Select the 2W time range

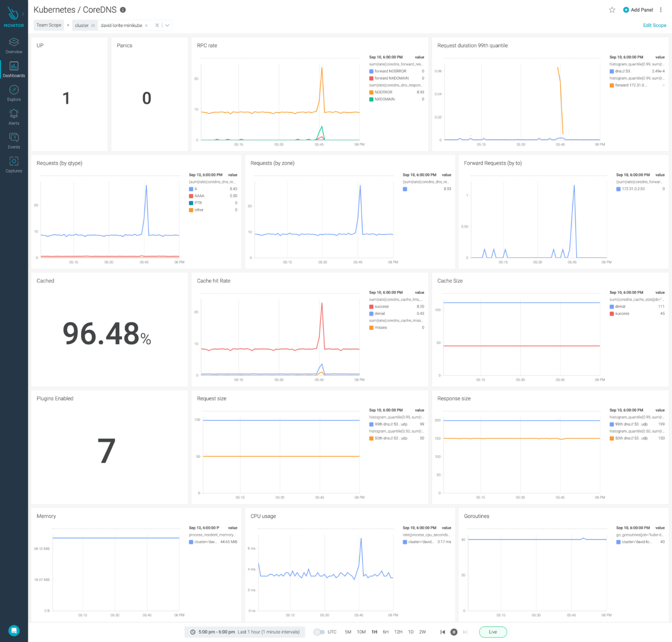coord(422,632)
